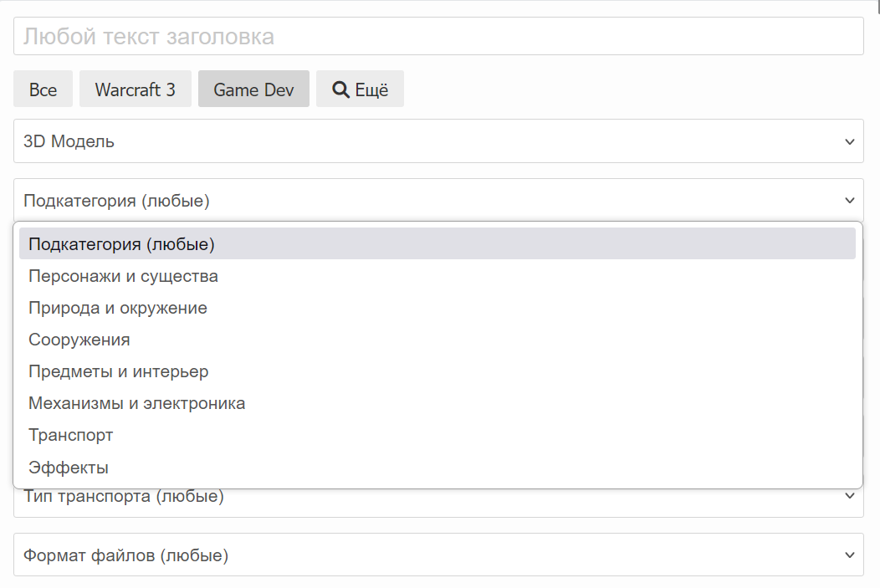Image resolution: width=880 pixels, height=588 pixels.
Task: Click the magnifier icon in Ещё button
Action: [340, 89]
